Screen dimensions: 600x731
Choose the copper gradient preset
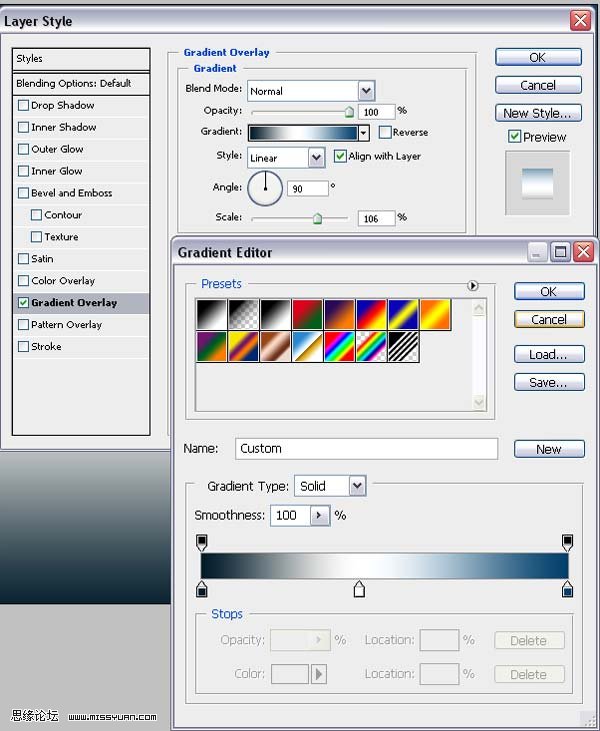coord(276,346)
